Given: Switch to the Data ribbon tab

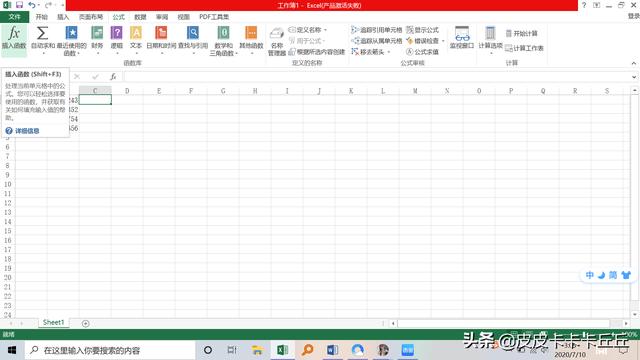Looking at the screenshot, I should pos(140,17).
